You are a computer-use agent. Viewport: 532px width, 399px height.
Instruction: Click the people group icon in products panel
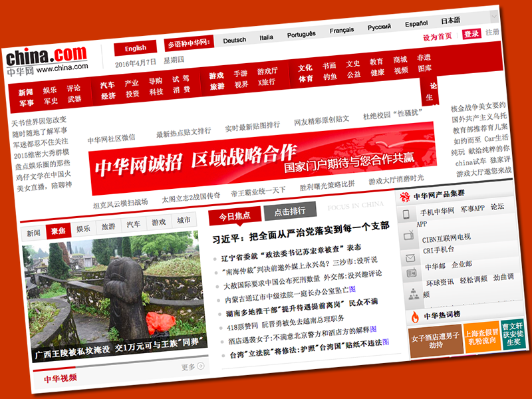414,294
